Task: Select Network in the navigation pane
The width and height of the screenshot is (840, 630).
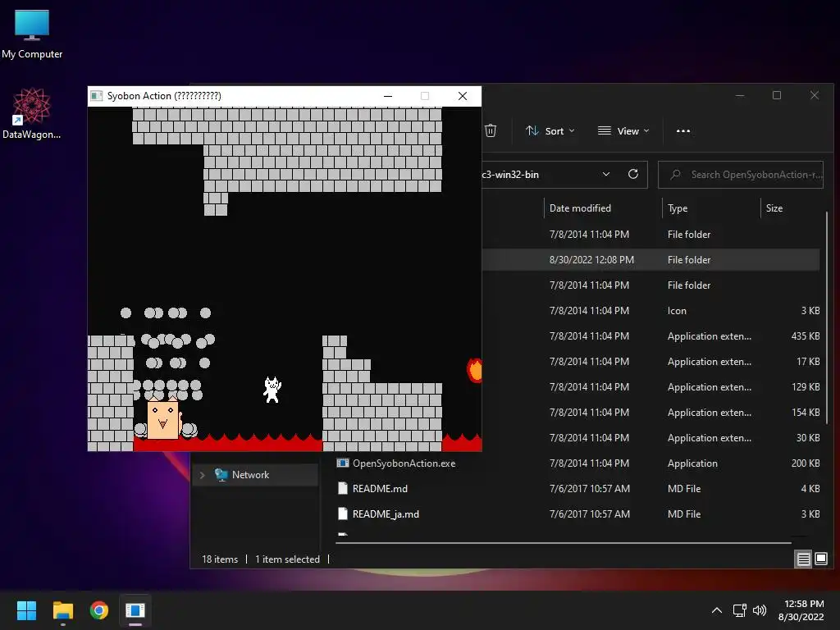Action: pyautogui.click(x=250, y=475)
